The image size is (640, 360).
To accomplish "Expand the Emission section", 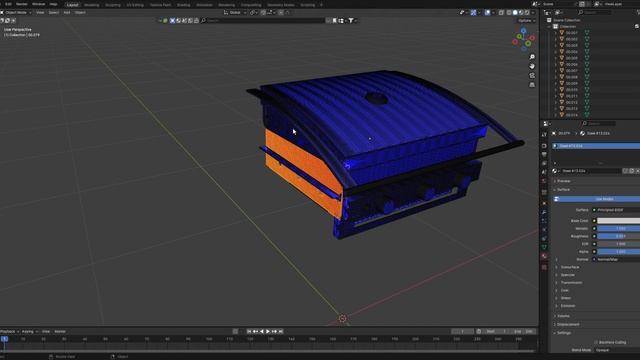I will point(567,306).
